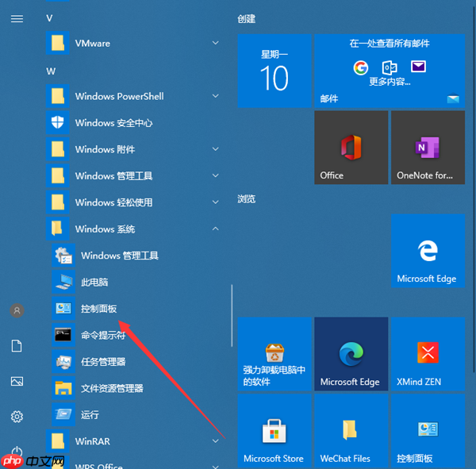This screenshot has width=476, height=469.
Task: Expand the WinRAR chevron
Action: click(x=216, y=440)
